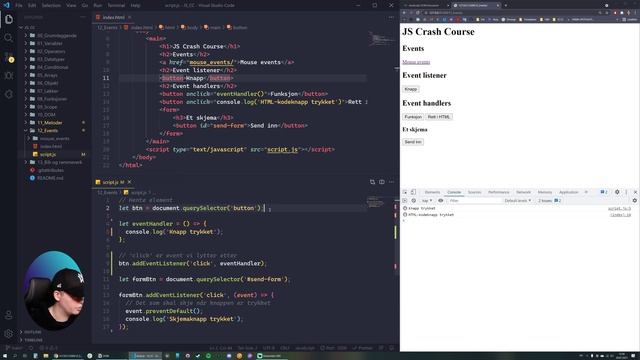The height and width of the screenshot is (360, 640).
Task: Open the File menu in VS Code
Action: point(19,5)
